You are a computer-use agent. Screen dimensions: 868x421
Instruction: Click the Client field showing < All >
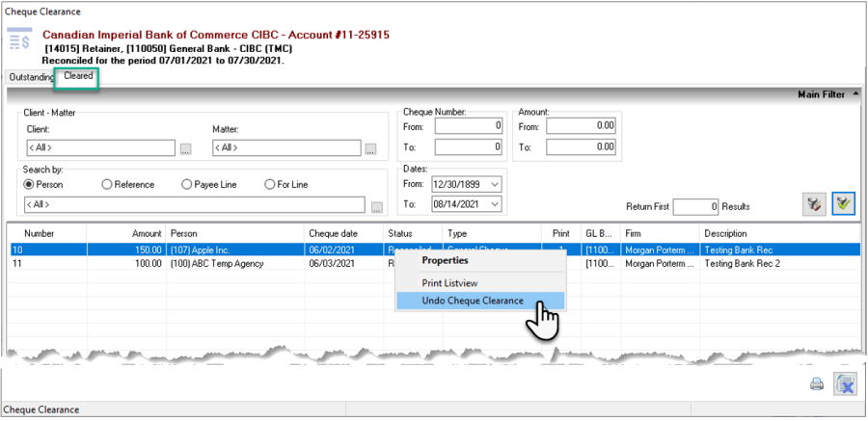click(x=100, y=147)
